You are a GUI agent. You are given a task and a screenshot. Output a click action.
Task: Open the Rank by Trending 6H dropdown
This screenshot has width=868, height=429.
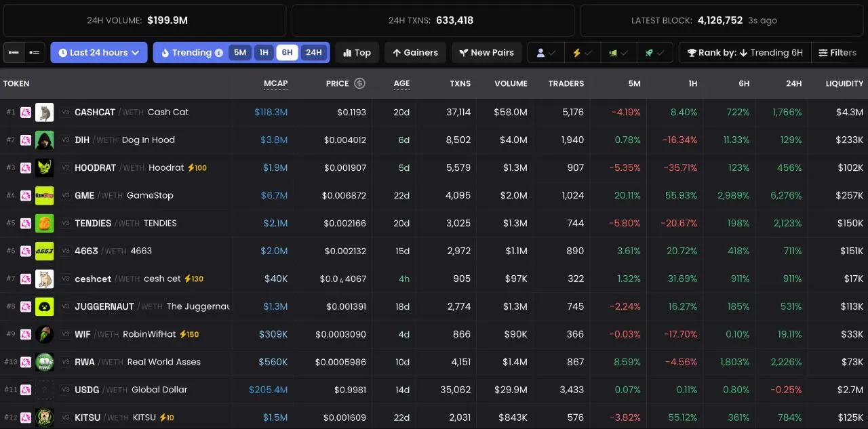tap(745, 52)
